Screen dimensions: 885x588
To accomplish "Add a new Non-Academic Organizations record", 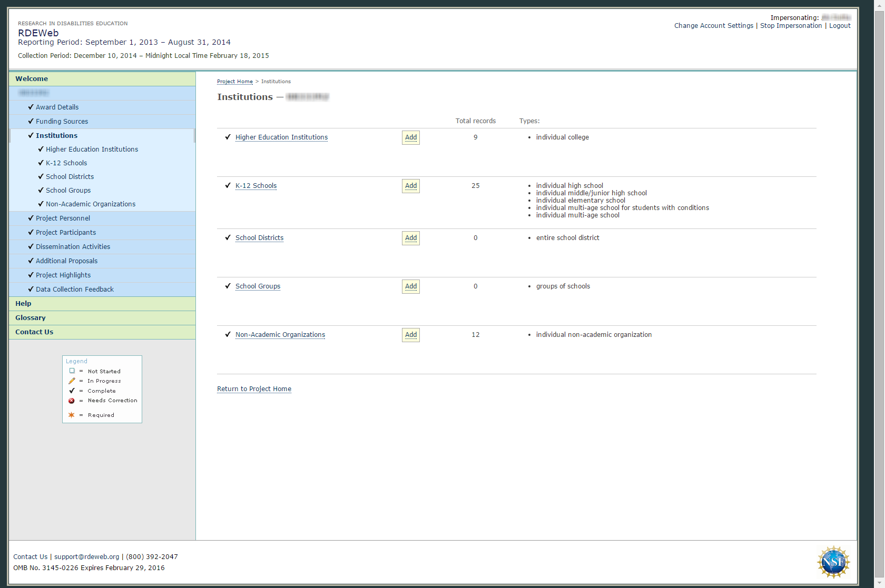I will [x=410, y=335].
